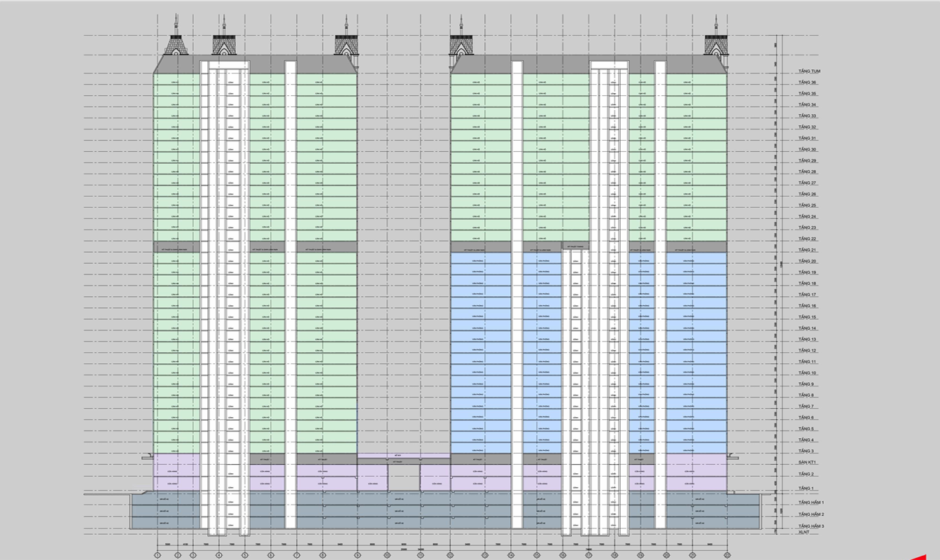Select the TẦNG TUM level label
This screenshot has height=560, width=940.
(809, 71)
